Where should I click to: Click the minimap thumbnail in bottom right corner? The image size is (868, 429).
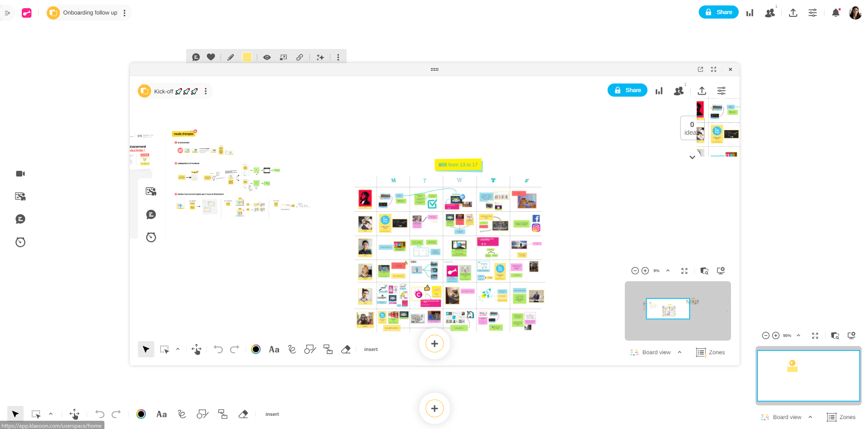point(808,375)
